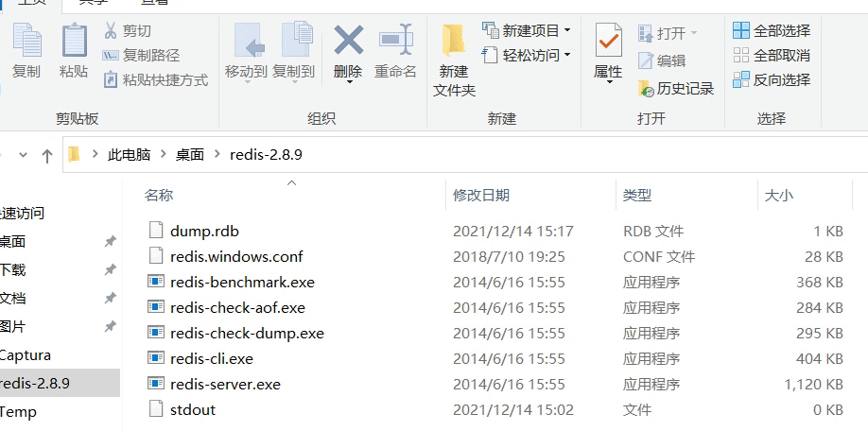The image size is (868, 431).
Task: Click the icon of redis-benchmark.exe
Action: pos(156,282)
